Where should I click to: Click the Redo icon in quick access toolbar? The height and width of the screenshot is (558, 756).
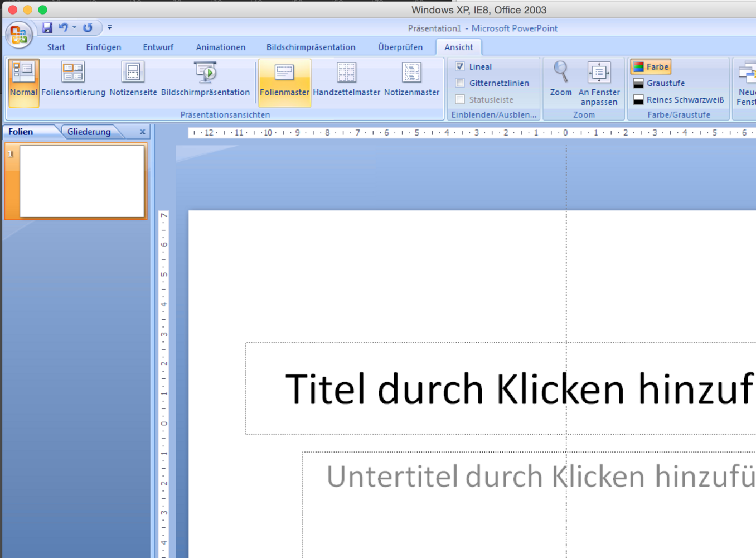click(88, 27)
